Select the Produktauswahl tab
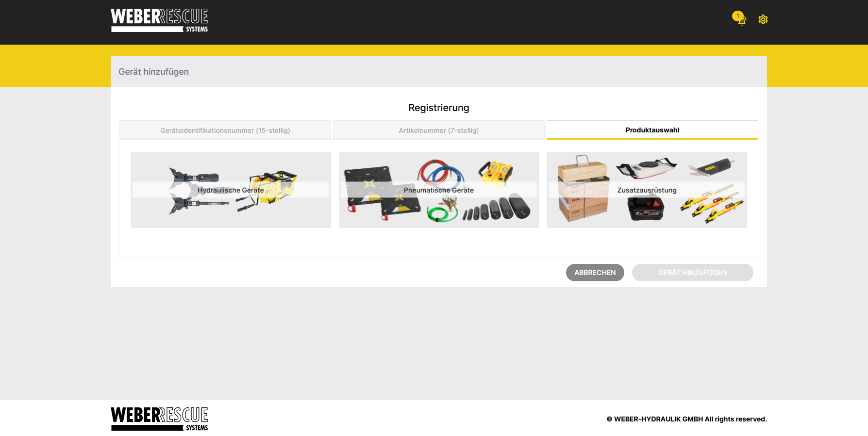This screenshot has height=436, width=868. (652, 130)
